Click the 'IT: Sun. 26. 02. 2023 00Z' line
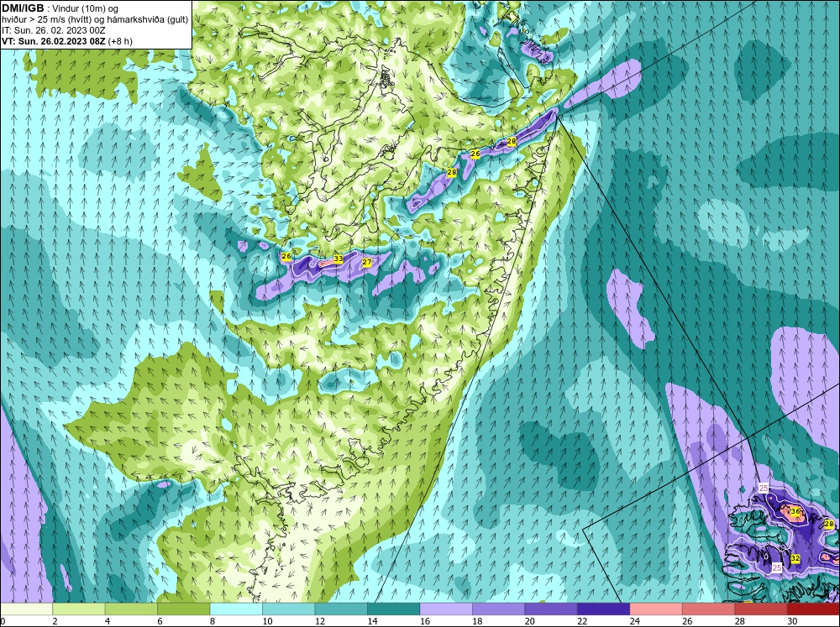The height and width of the screenshot is (627, 840). [54, 30]
